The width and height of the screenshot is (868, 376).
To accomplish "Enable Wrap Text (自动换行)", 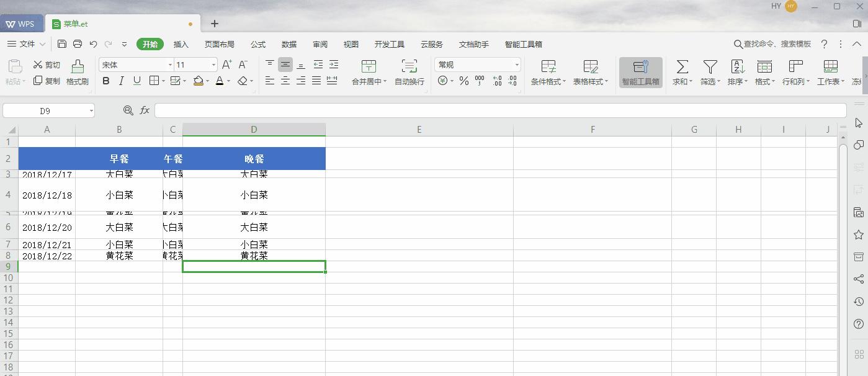I will (x=408, y=71).
